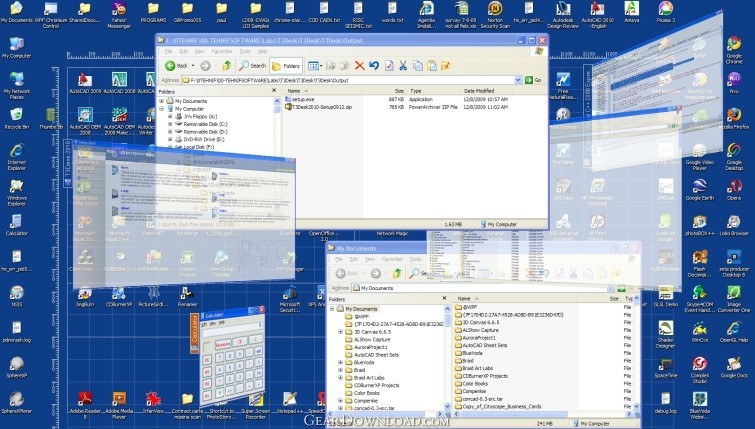Open the My Computer desktop icon
755x429 pixels.
pyautogui.click(x=16, y=47)
